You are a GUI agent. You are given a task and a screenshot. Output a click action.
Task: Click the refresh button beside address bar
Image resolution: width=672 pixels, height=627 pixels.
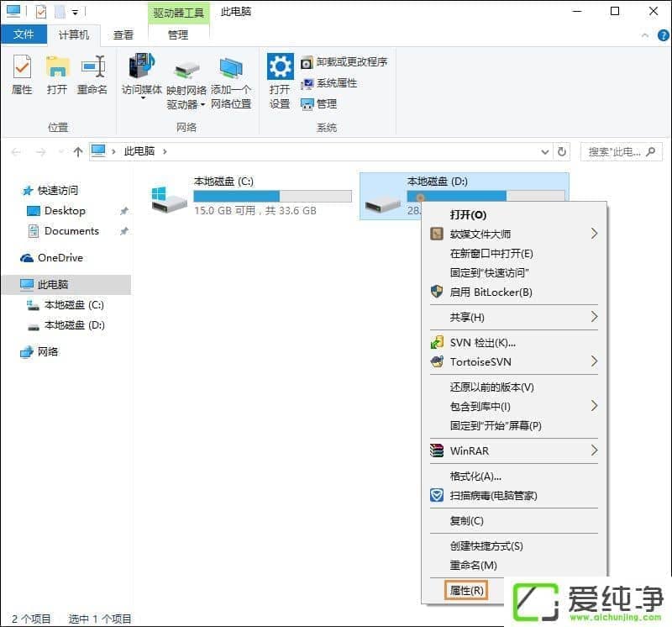click(x=562, y=151)
